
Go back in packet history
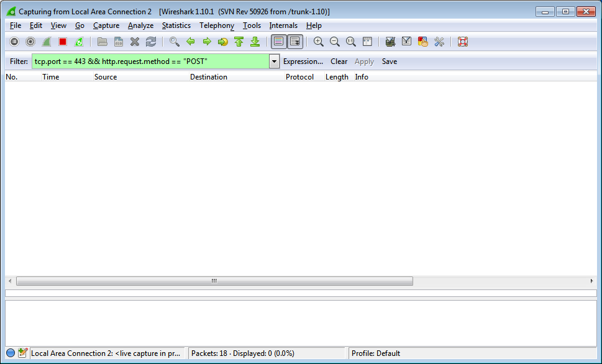tap(191, 42)
